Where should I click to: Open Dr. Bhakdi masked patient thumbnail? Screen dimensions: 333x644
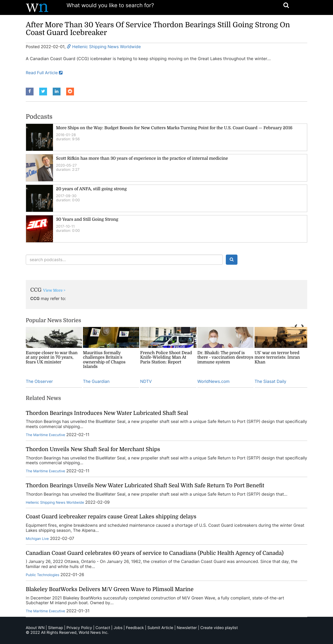point(225,337)
